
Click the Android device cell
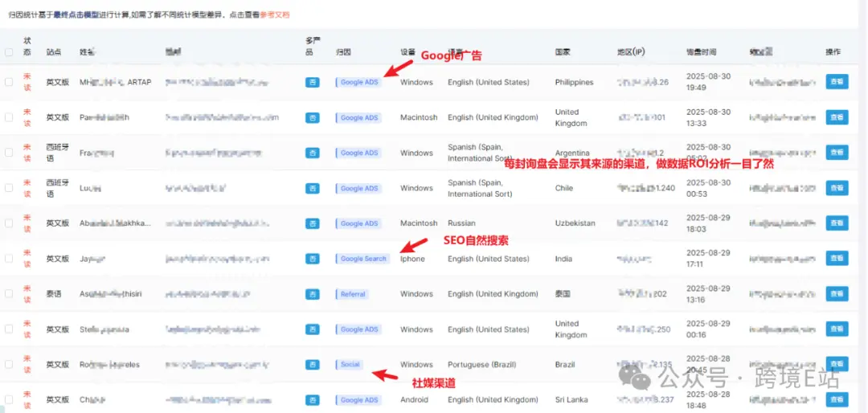click(x=413, y=399)
